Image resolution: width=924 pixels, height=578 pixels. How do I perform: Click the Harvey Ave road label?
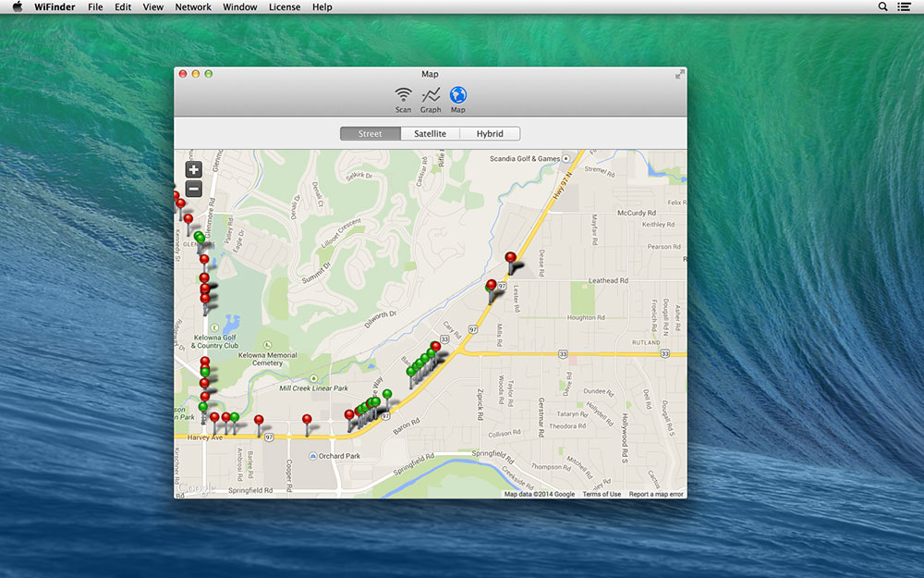tap(205, 437)
